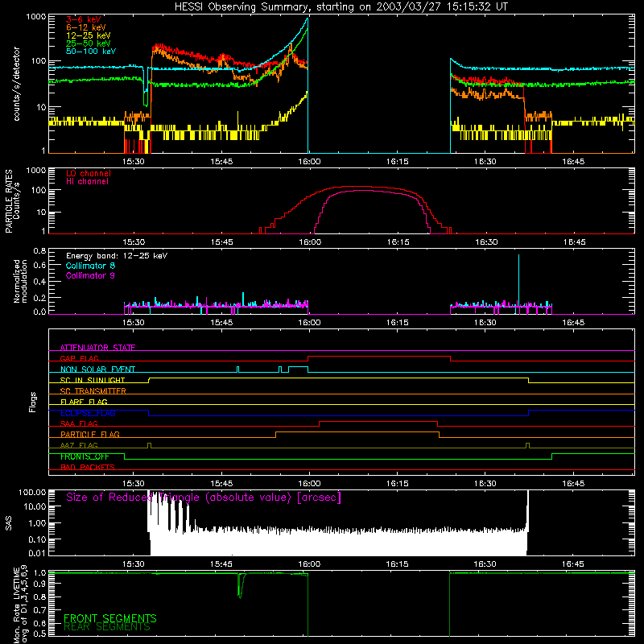
Task: Click the green livetime dip near 15:48
Action: point(240,586)
